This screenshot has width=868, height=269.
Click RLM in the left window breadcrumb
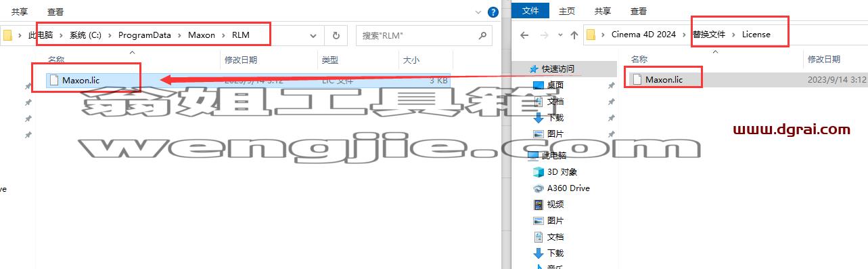[x=240, y=35]
